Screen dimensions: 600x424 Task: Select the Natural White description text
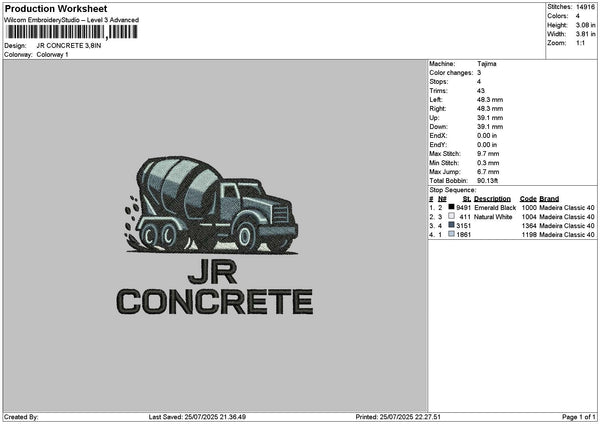(493, 216)
